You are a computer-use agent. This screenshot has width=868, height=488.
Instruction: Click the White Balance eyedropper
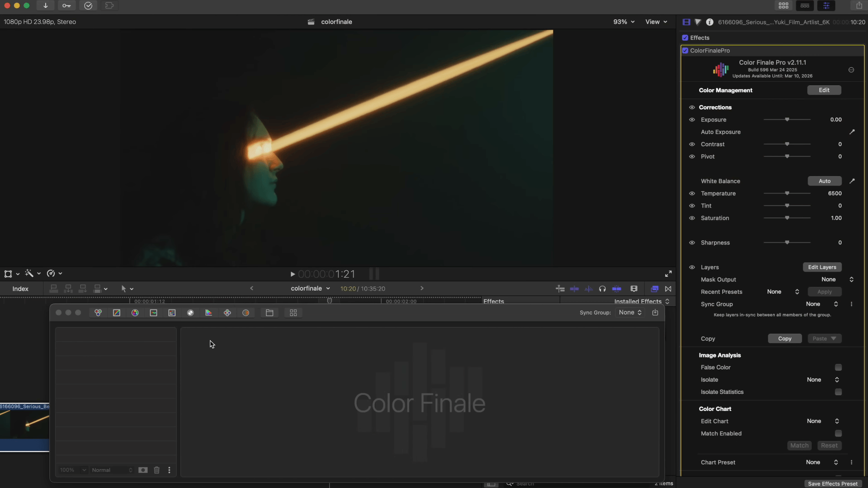(x=852, y=181)
